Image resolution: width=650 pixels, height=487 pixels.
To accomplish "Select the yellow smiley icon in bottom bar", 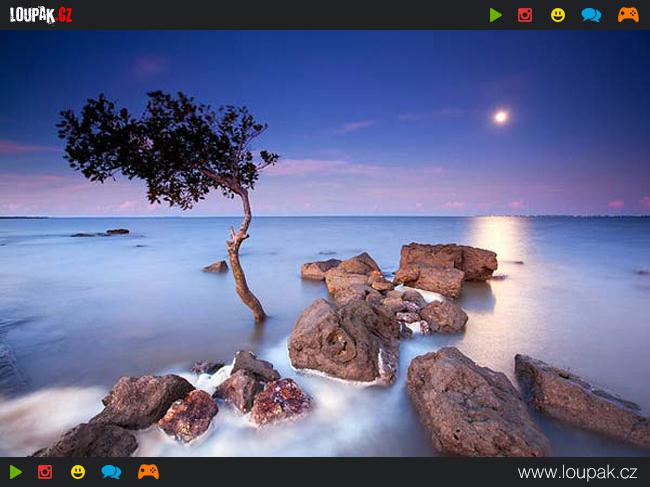I will 78,472.
